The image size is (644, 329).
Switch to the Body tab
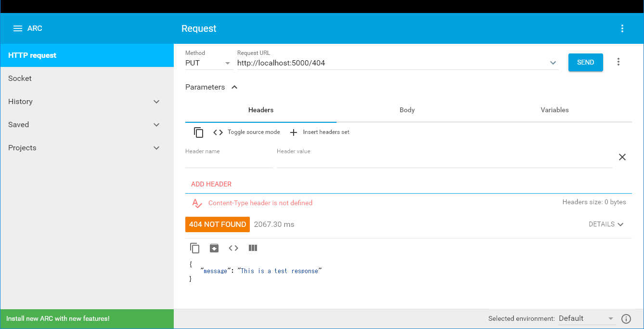pos(407,110)
